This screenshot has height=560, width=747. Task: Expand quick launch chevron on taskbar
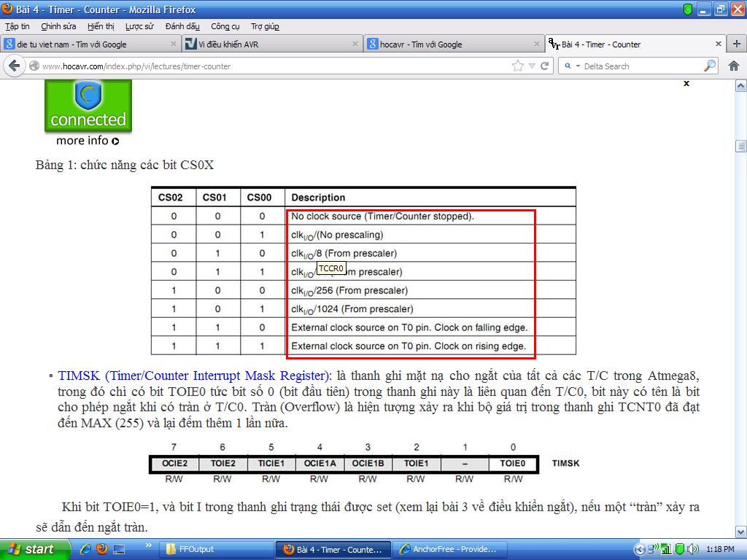pyautogui.click(x=148, y=545)
